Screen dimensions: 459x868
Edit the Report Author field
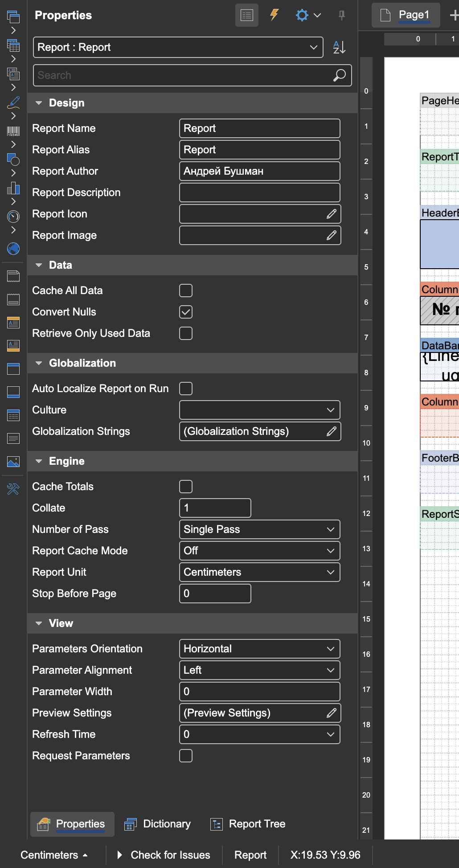click(260, 171)
